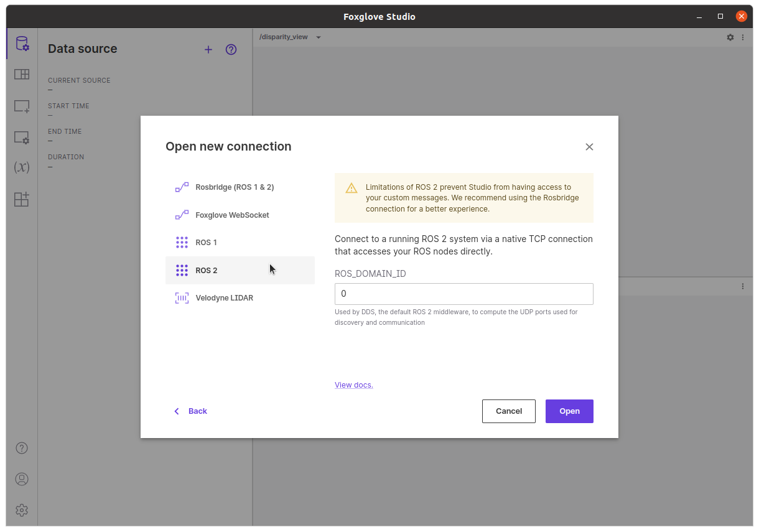Close the Open new connection dialog
This screenshot has height=532, width=759.
589,147
